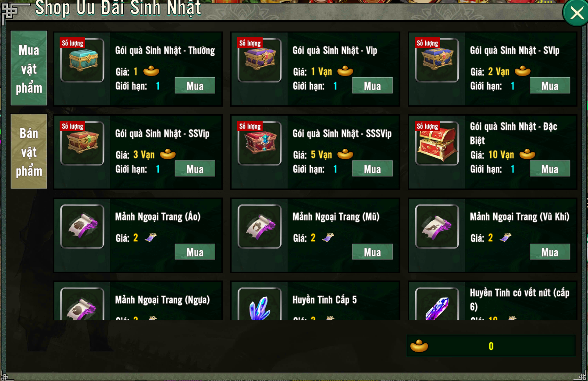
Task: Click the Mảnh Ngoại Trang (Vũ Khí) scroll icon
Action: (437, 226)
